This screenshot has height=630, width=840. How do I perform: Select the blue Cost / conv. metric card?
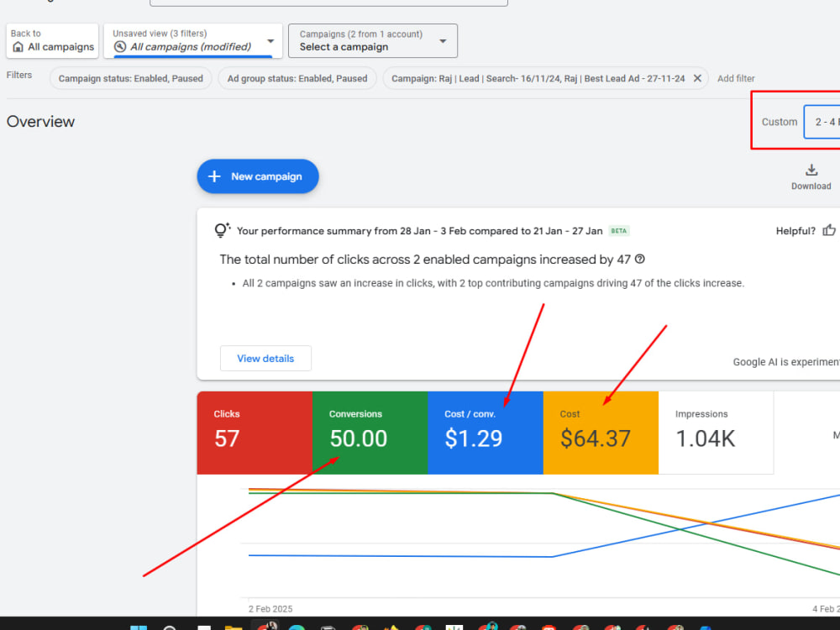coord(486,433)
